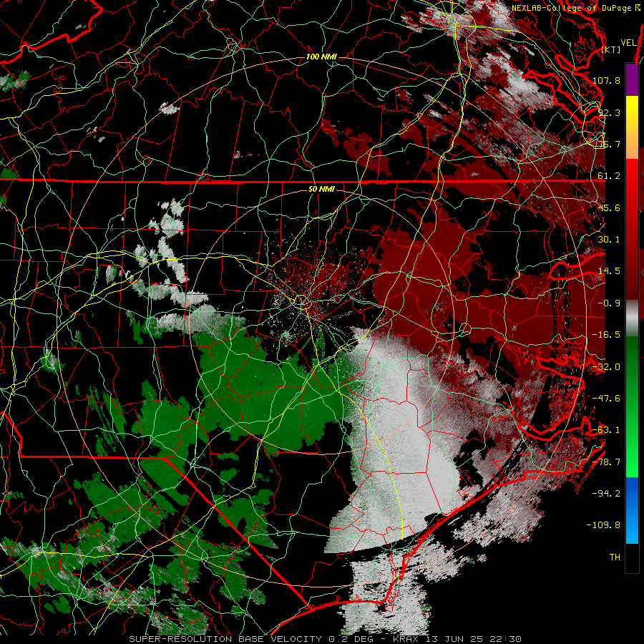Viewport: 644px width, 644px height.
Task: Click the -63.1 value on velocity scale
Action: [x=606, y=430]
